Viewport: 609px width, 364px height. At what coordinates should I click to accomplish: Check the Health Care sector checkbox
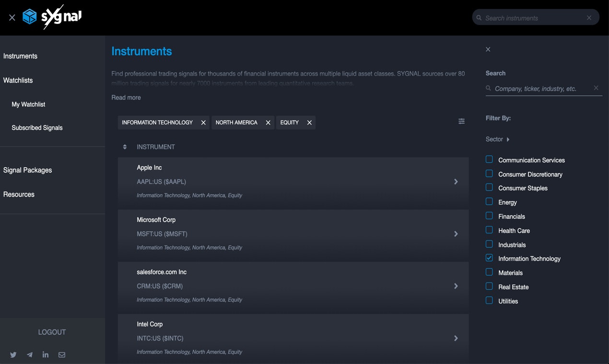coord(489,230)
